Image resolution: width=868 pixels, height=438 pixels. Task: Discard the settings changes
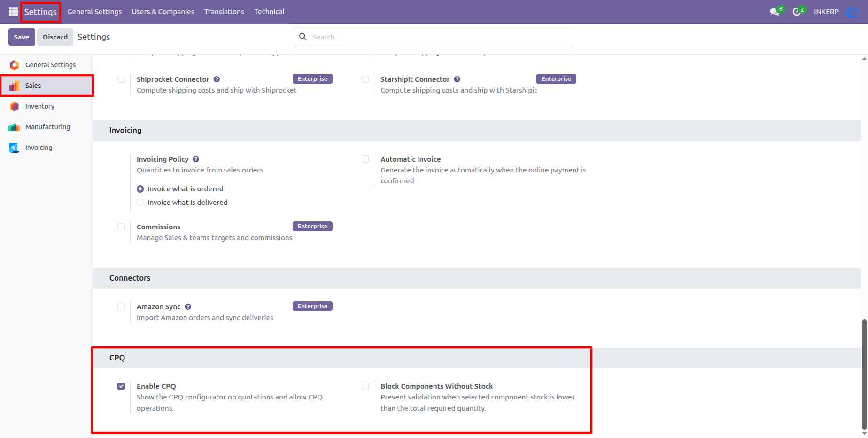pos(55,37)
